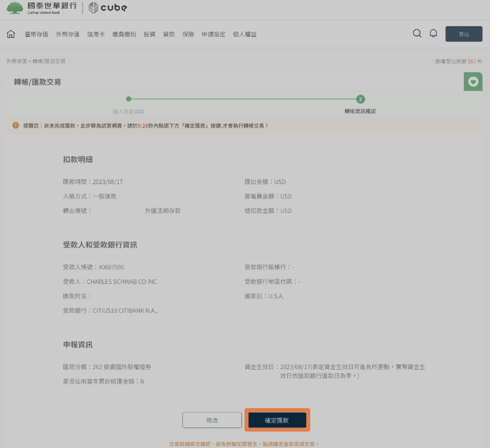Image resolution: width=490 pixels, height=448 pixels.
Task: Click the Cathay United Bank tree logo
Action: coord(14,8)
